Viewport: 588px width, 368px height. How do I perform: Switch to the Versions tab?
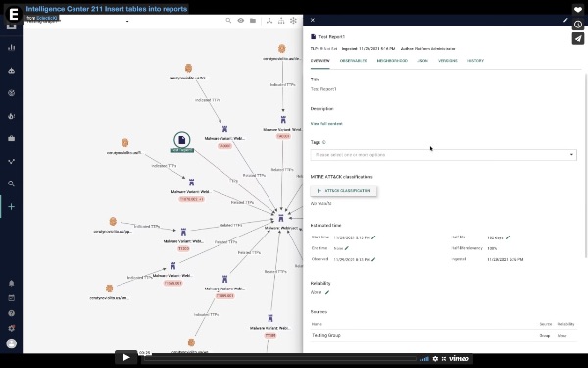448,61
